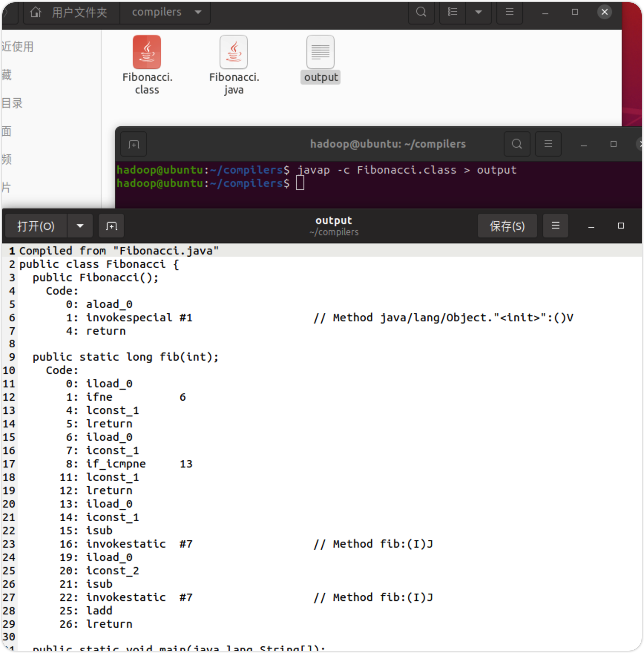Click the 'public static long fib(int);' line
The width and height of the screenshot is (644, 653).
(125, 357)
